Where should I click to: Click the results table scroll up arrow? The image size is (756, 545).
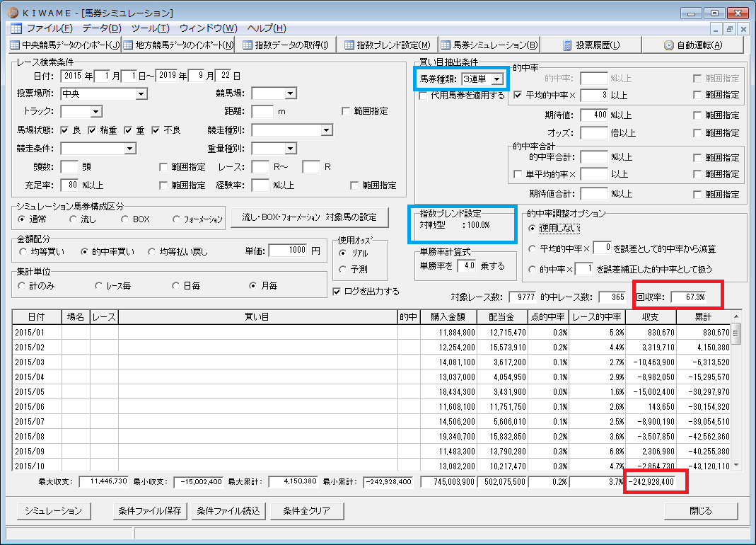pos(736,316)
